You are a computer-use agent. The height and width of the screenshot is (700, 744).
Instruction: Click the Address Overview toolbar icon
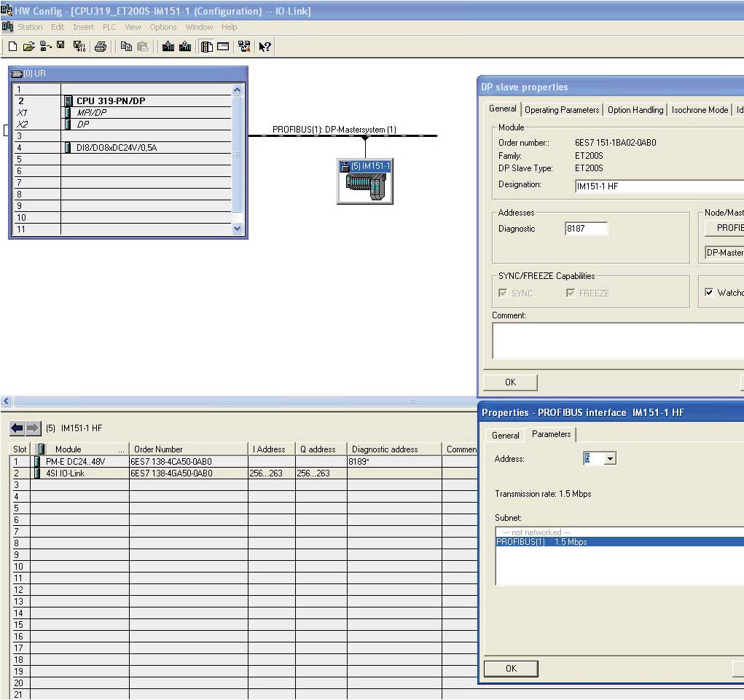[223, 46]
